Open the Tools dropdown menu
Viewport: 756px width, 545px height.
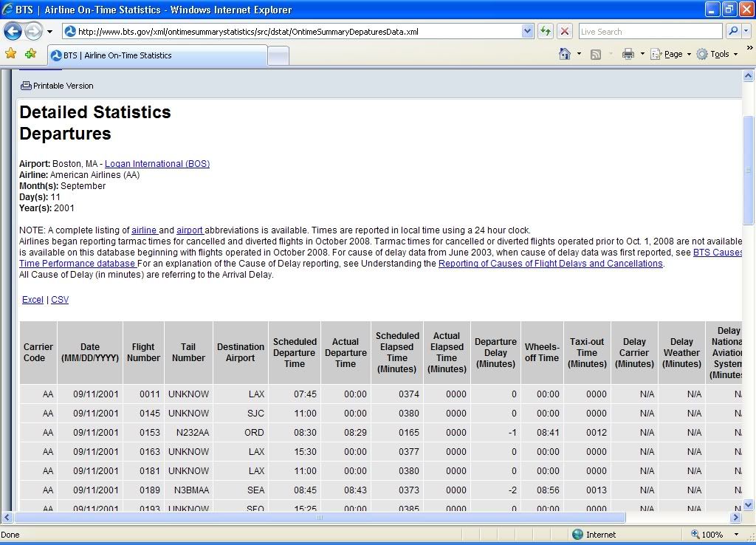pos(719,54)
